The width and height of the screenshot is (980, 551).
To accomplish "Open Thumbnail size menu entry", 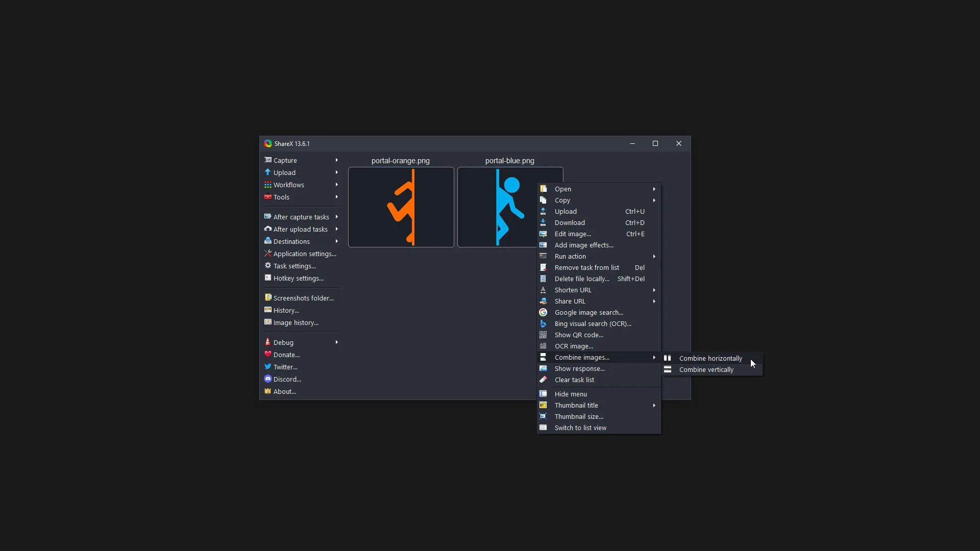I will (599, 416).
